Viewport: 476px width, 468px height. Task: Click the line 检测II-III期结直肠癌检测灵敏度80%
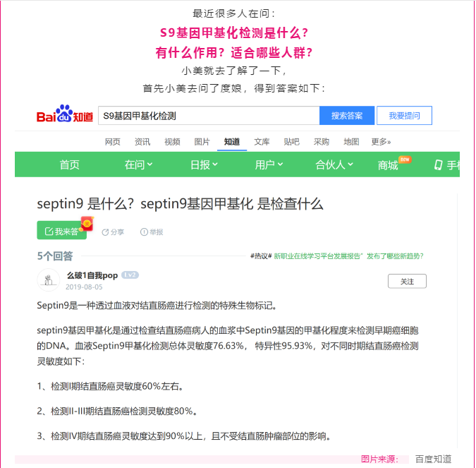tap(117, 411)
